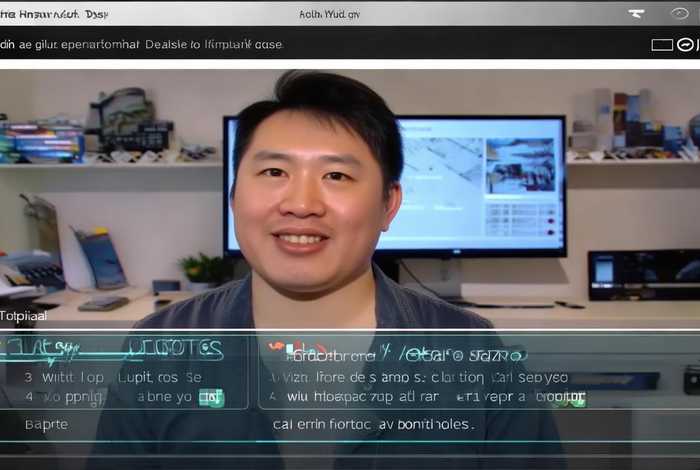
Task: Select the "Totpiiaal" label above the lower panel
Action: click(24, 316)
